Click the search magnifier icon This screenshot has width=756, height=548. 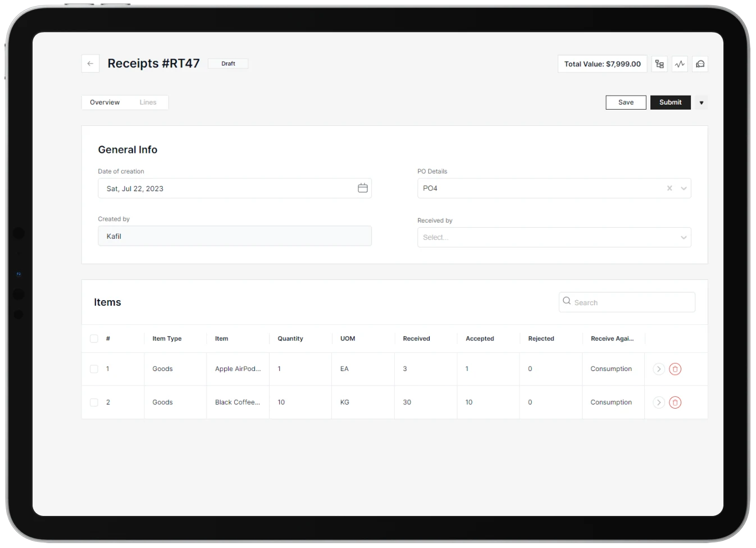(567, 301)
